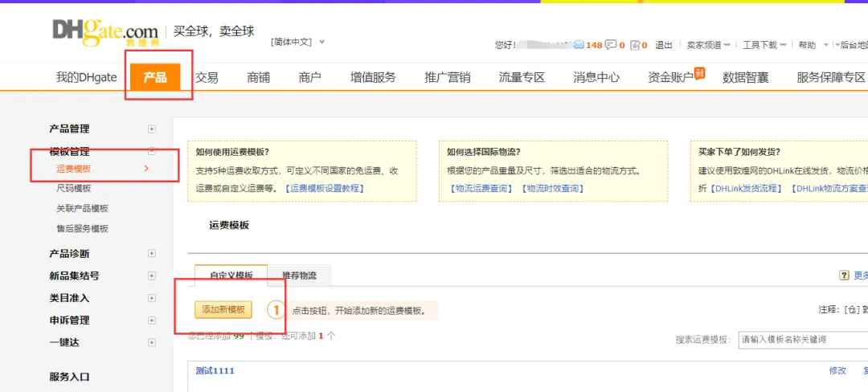The height and width of the screenshot is (392, 868).
Task: Click 修改 for the 测试1111 template
Action: point(837,370)
